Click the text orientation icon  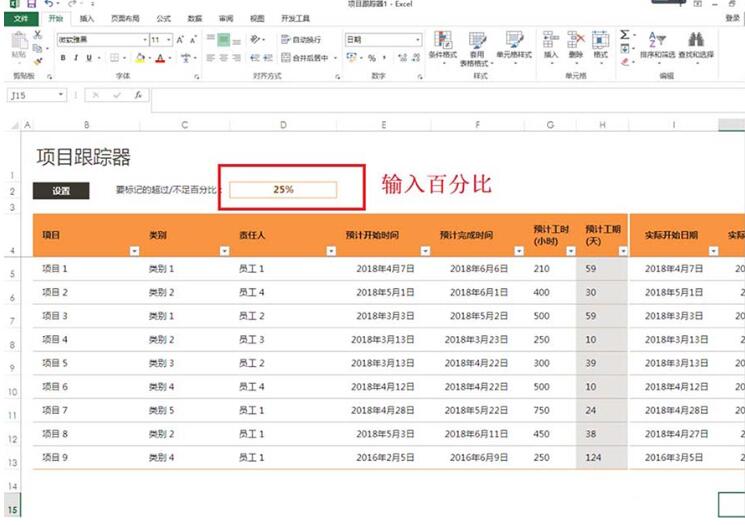(x=255, y=39)
